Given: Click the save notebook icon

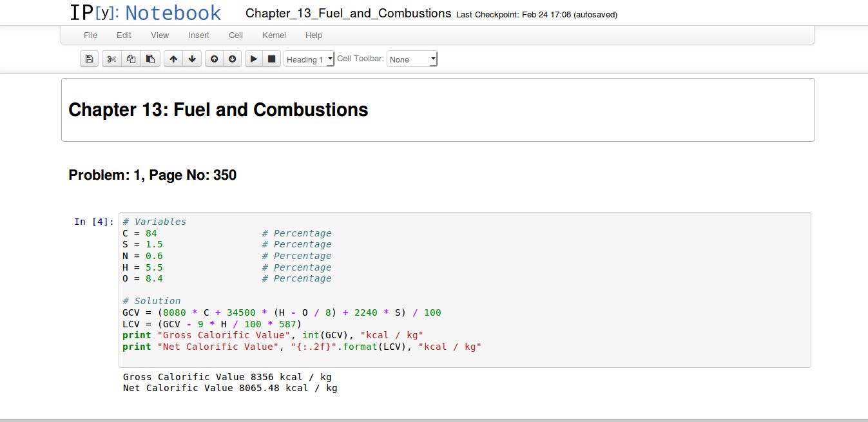Looking at the screenshot, I should (89, 59).
